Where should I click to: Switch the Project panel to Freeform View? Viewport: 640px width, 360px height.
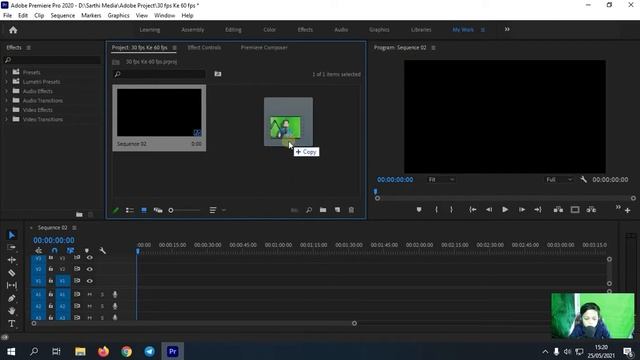pyautogui.click(x=158, y=210)
